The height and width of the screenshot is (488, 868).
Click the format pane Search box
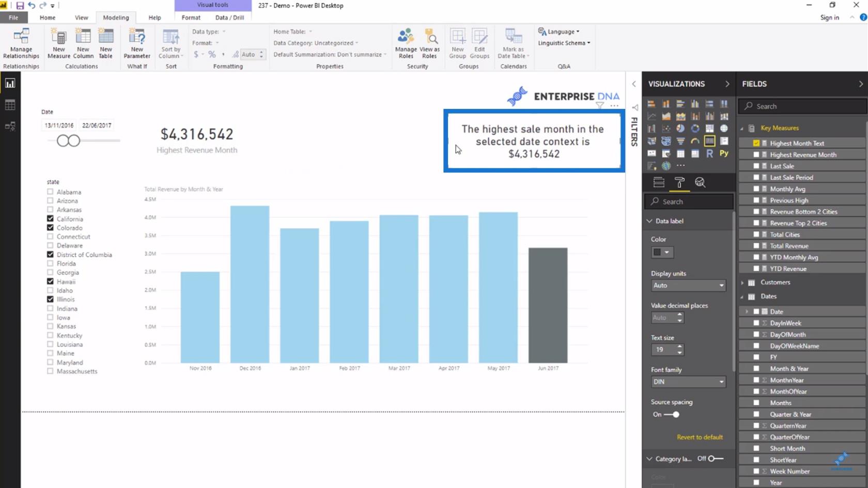(689, 201)
